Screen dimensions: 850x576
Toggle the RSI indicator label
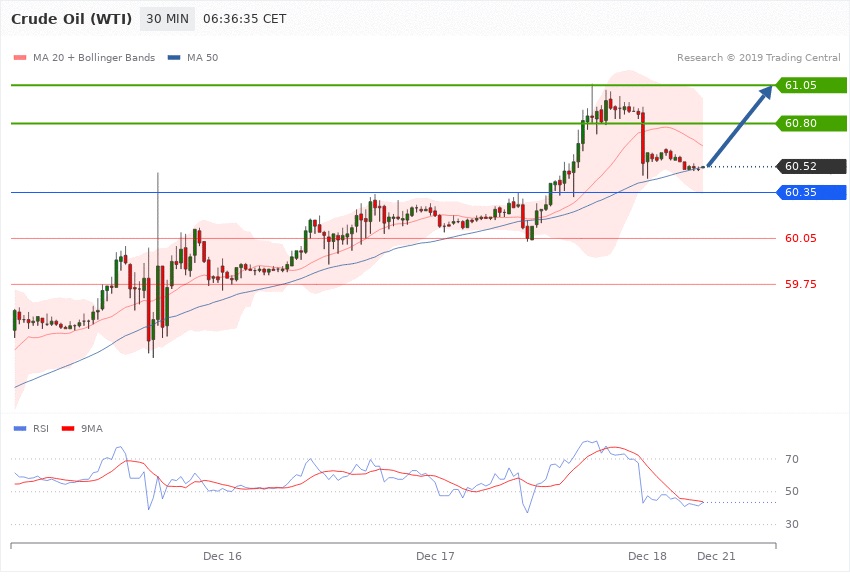[x=40, y=428]
